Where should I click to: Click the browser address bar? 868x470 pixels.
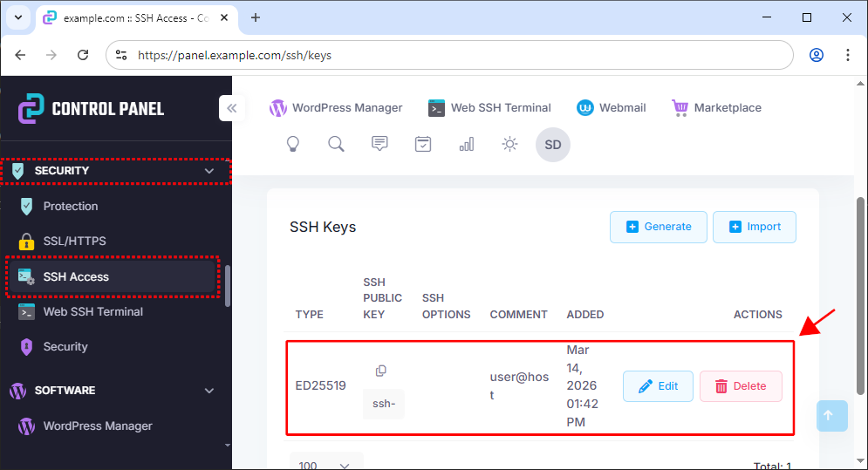click(x=449, y=55)
